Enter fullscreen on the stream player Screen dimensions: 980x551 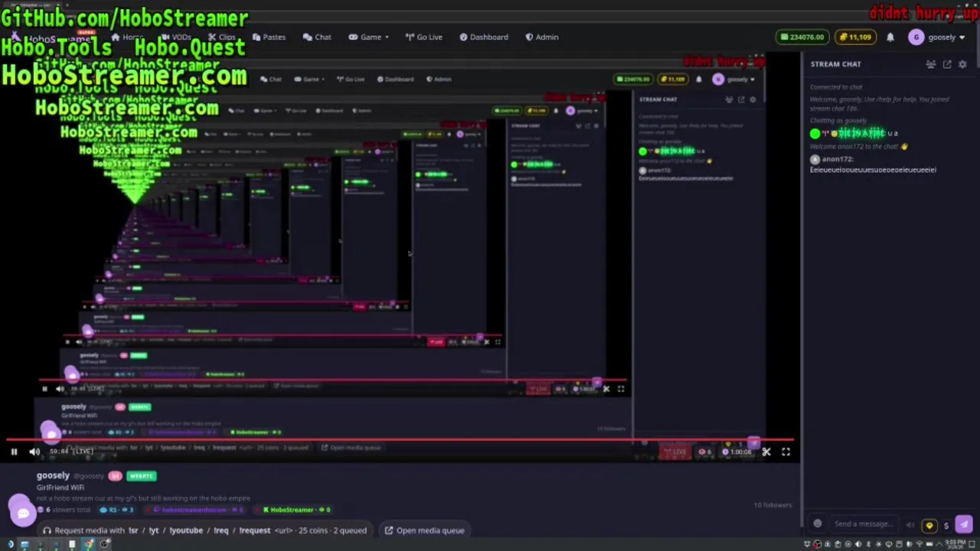coord(786,452)
